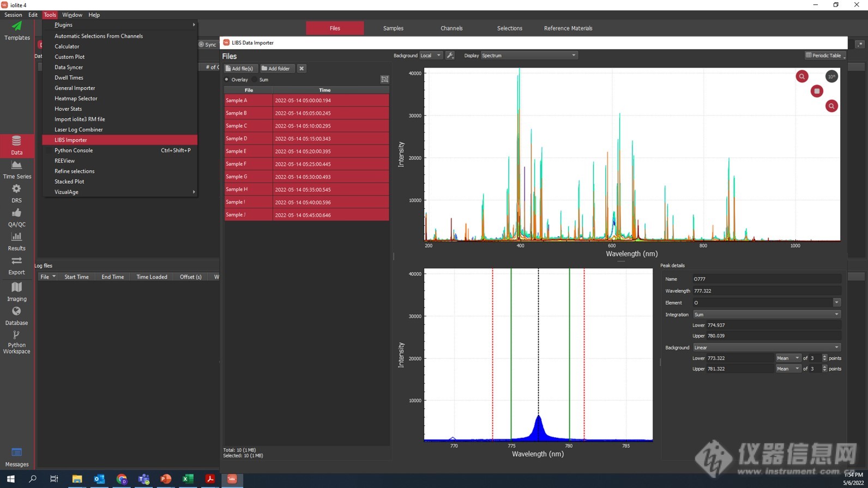The height and width of the screenshot is (488, 868).
Task: Click the Selections tab
Action: [x=510, y=28]
